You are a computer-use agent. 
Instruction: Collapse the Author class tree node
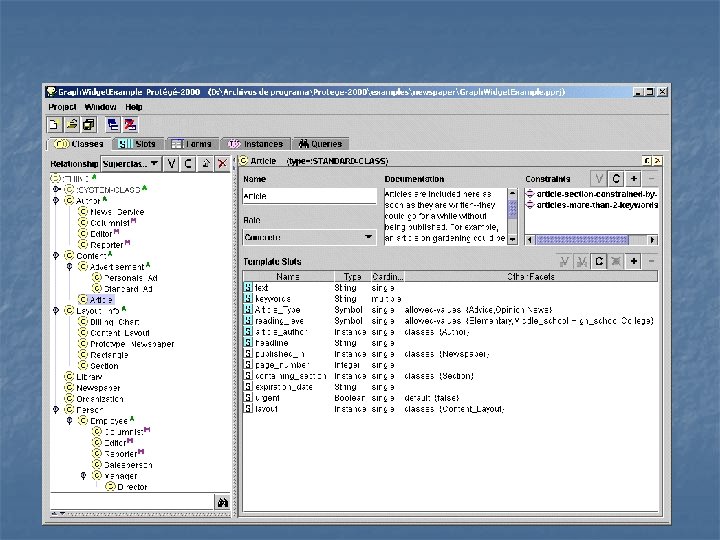tap(57, 200)
